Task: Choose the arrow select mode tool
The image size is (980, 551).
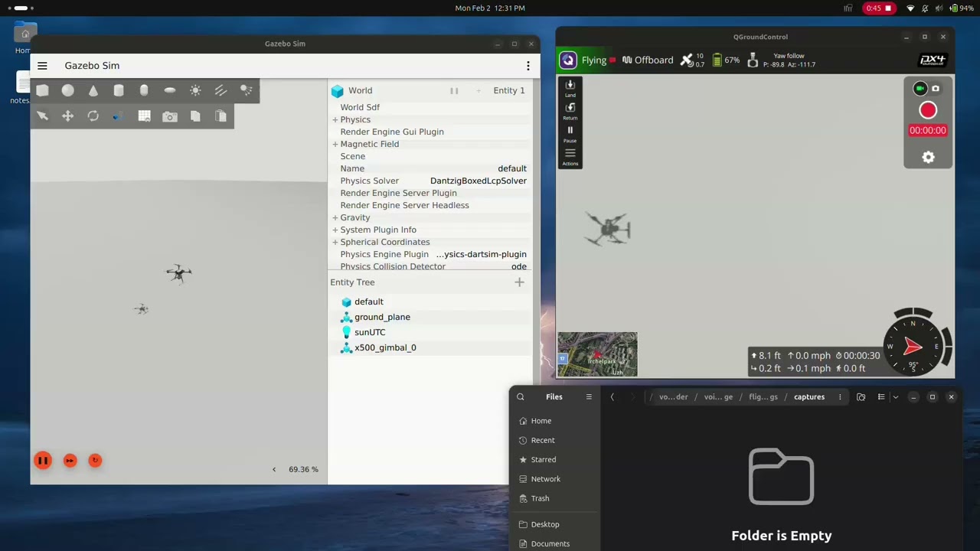Action: click(x=42, y=116)
